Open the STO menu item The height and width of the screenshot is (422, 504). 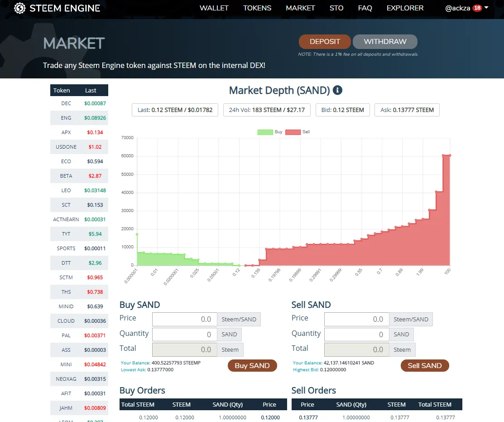(336, 8)
